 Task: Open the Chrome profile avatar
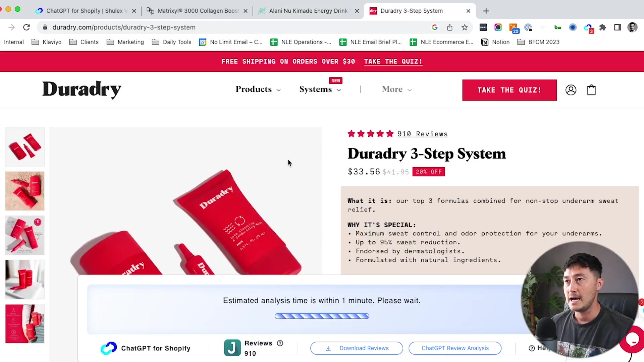click(x=632, y=27)
